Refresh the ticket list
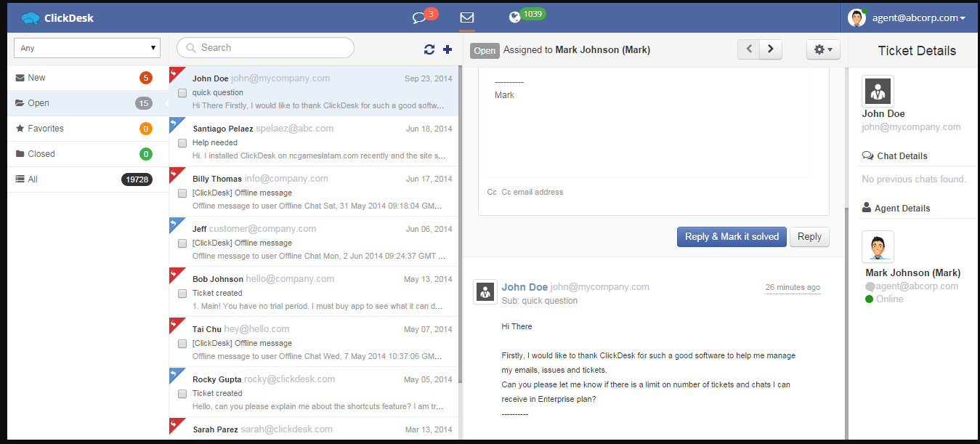This screenshot has width=980, height=444. tap(429, 49)
